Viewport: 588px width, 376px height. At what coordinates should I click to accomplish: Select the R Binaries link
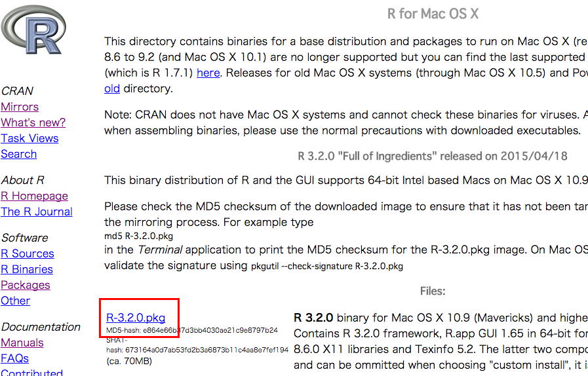(27, 269)
